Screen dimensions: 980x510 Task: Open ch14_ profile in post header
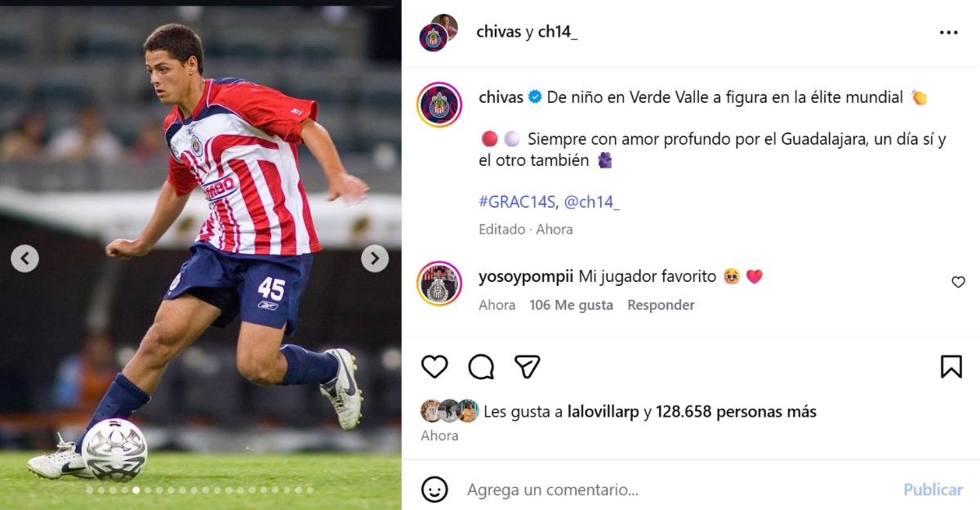click(558, 33)
